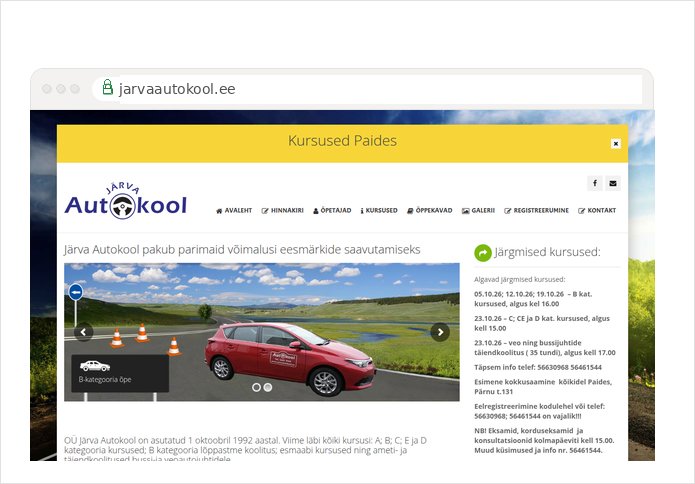Screen dimensions: 695x484
Task: Click the red car slideshow image
Action: [x=262, y=332]
